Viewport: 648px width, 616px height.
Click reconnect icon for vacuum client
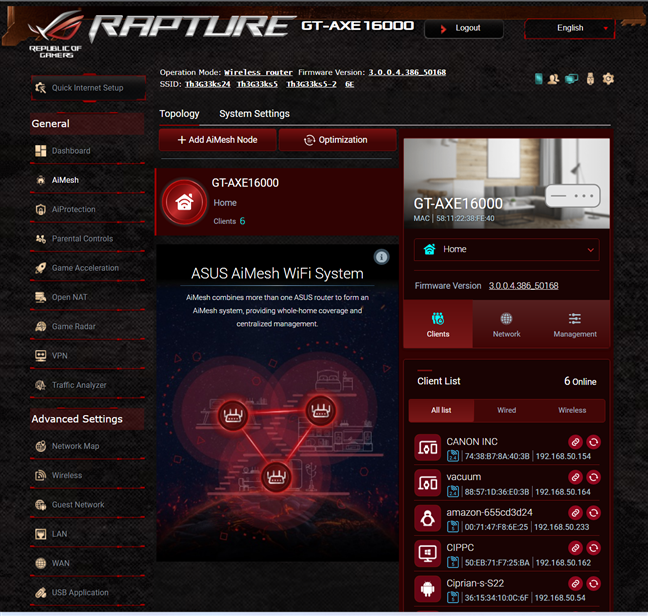[593, 477]
